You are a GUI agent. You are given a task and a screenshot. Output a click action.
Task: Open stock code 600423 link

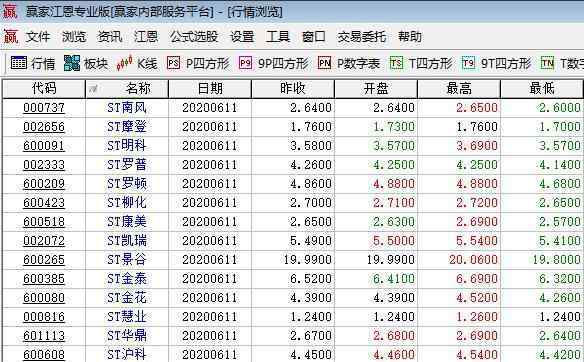coord(44,203)
